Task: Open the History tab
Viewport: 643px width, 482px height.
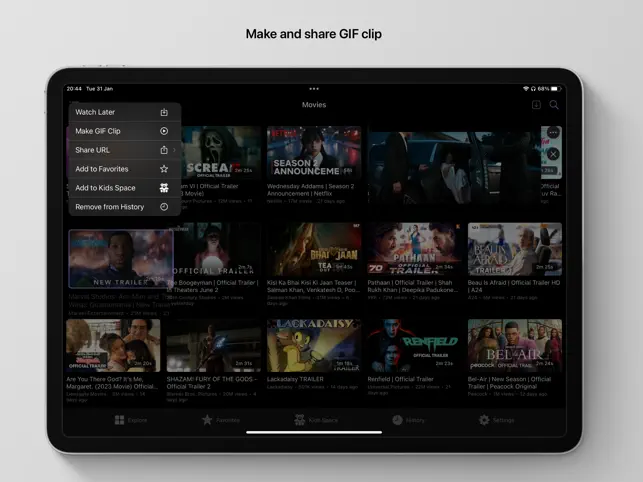Action: coord(408,420)
